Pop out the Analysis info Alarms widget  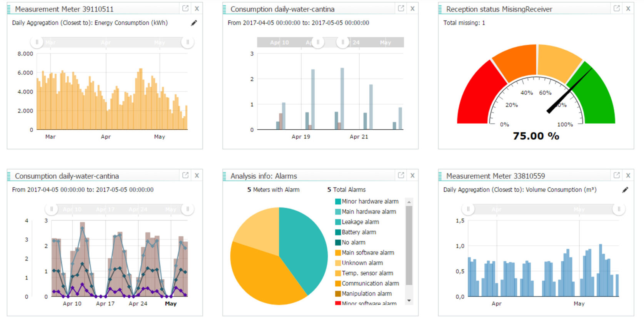401,176
